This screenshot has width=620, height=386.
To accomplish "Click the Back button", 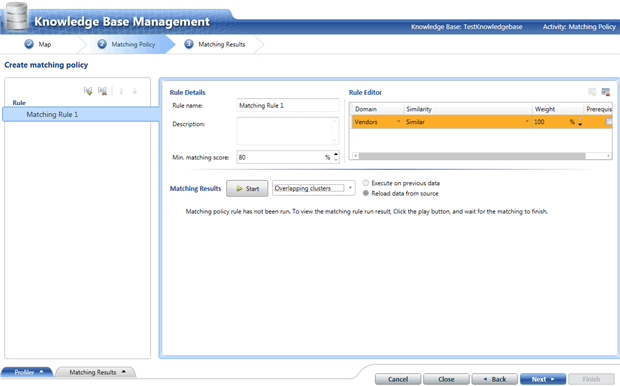I will coord(495,379).
